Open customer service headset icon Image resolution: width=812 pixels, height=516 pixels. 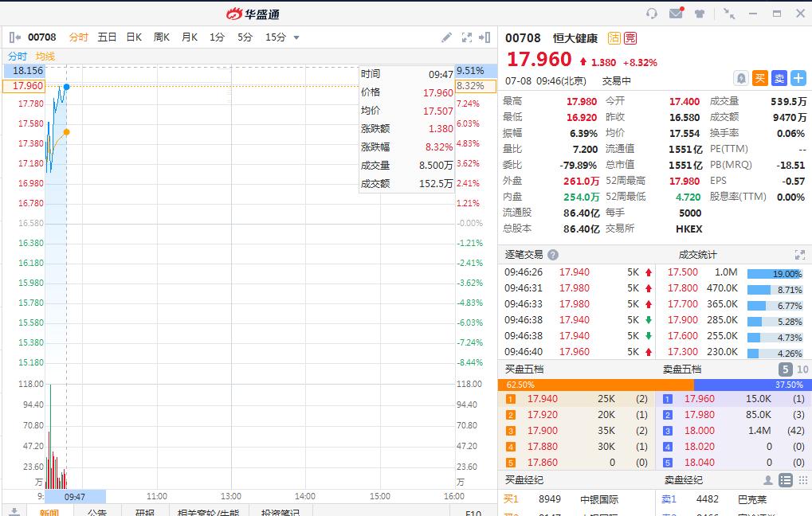coord(652,14)
